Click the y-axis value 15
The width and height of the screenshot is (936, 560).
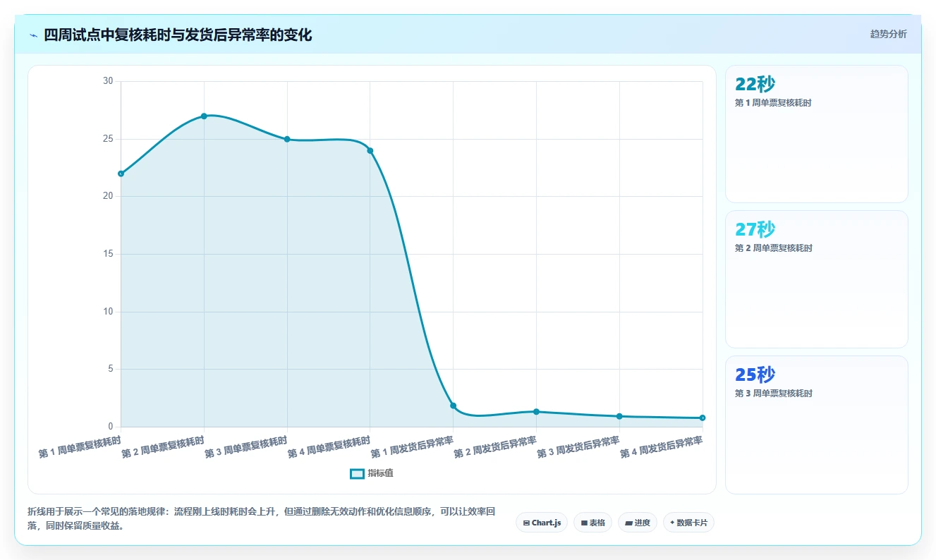[108, 254]
